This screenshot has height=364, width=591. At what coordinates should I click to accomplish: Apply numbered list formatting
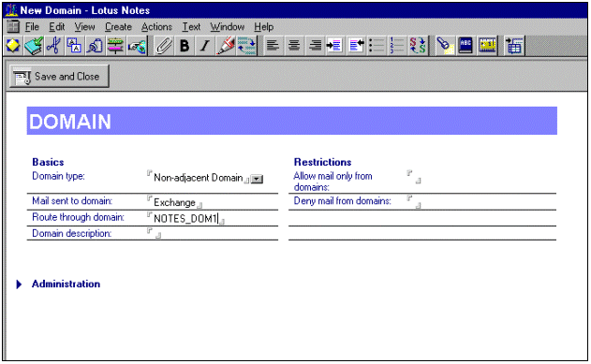pyautogui.click(x=396, y=46)
